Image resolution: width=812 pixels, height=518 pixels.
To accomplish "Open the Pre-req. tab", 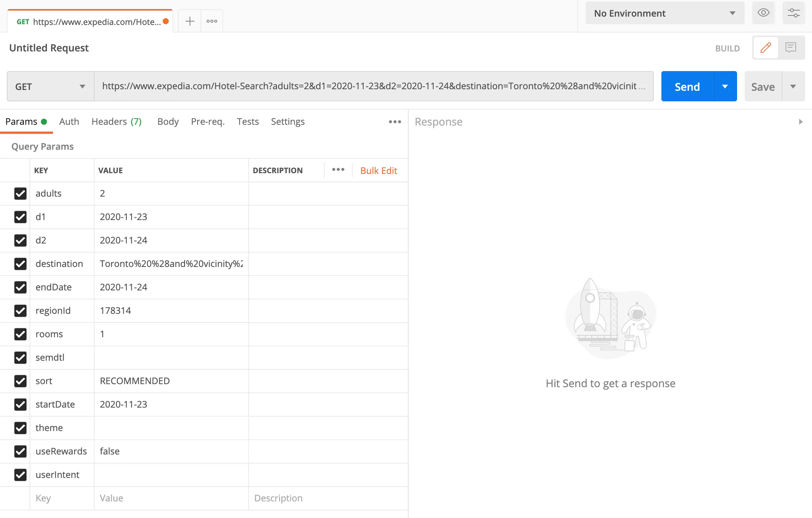I will coord(208,122).
